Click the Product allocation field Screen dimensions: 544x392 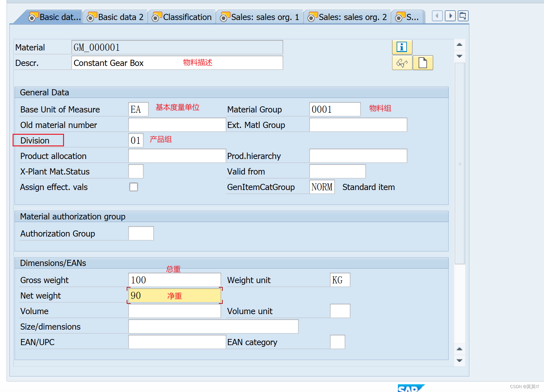tap(177, 156)
